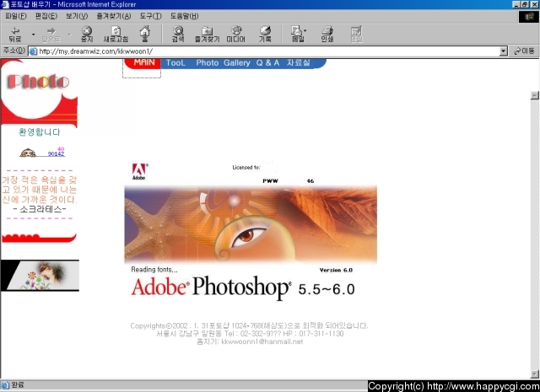Click the visitor counter link 90142

tap(57, 153)
